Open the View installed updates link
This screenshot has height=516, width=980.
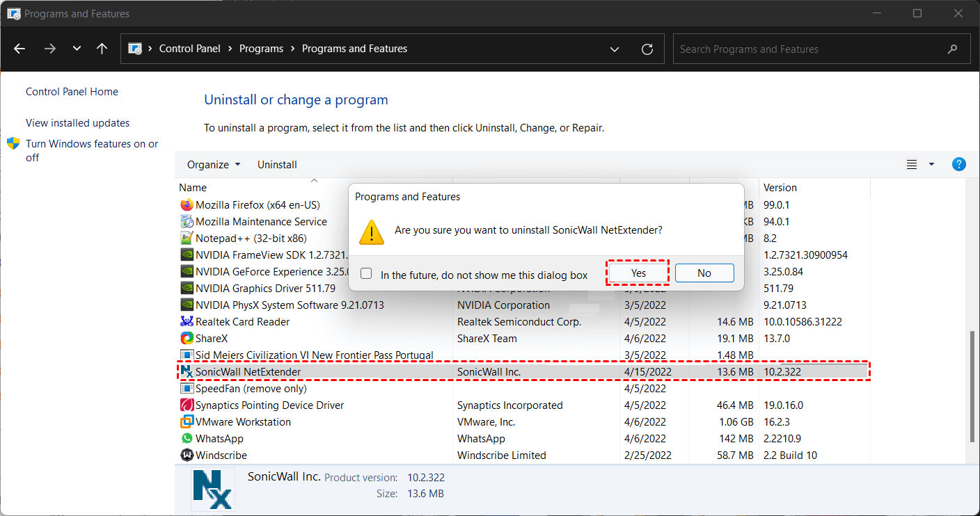click(x=78, y=123)
